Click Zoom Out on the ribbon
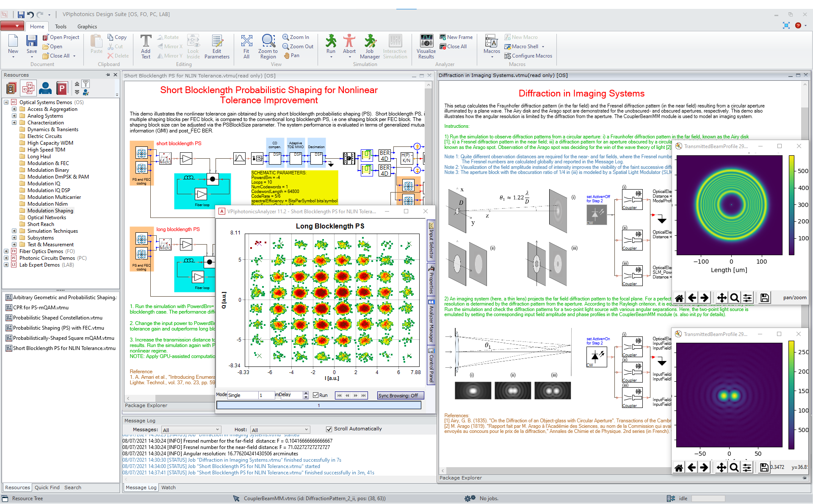The height and width of the screenshot is (504, 813). pos(298,47)
